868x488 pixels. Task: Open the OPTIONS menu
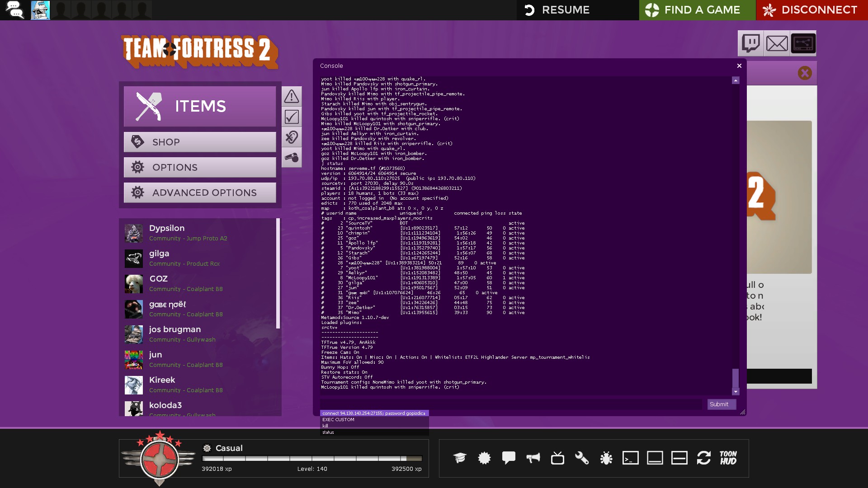200,167
